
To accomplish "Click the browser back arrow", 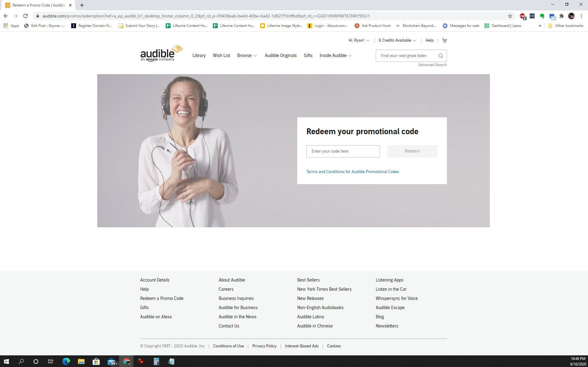I will (x=6, y=16).
